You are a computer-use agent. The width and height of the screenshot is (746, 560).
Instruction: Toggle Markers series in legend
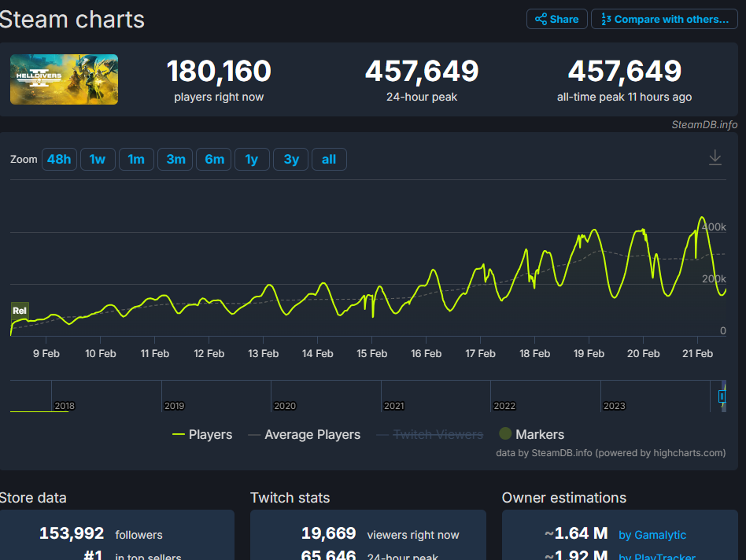pos(531,434)
